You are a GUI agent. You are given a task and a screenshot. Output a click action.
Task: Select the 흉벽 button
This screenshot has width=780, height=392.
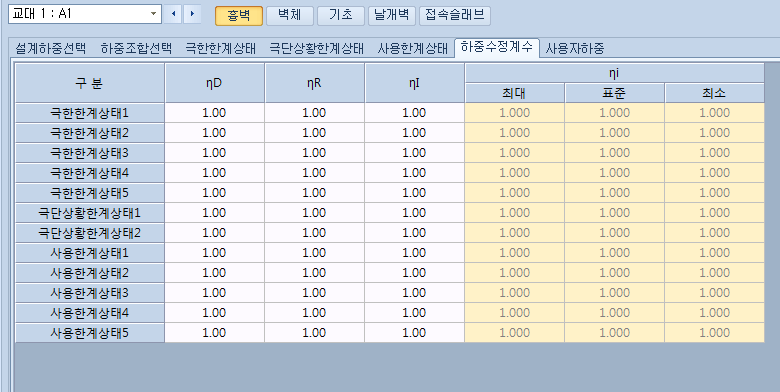239,15
